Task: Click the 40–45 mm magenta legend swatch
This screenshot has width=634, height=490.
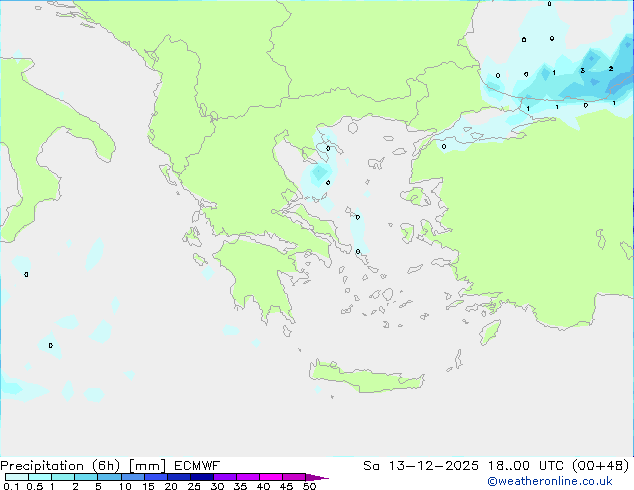Action: pyautogui.click(x=271, y=477)
